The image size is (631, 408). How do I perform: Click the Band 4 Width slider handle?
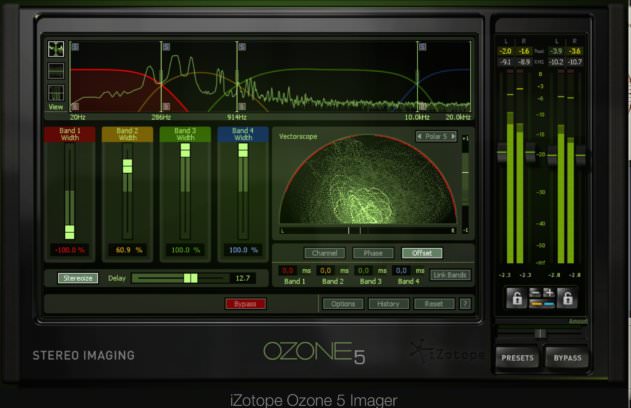(x=243, y=150)
